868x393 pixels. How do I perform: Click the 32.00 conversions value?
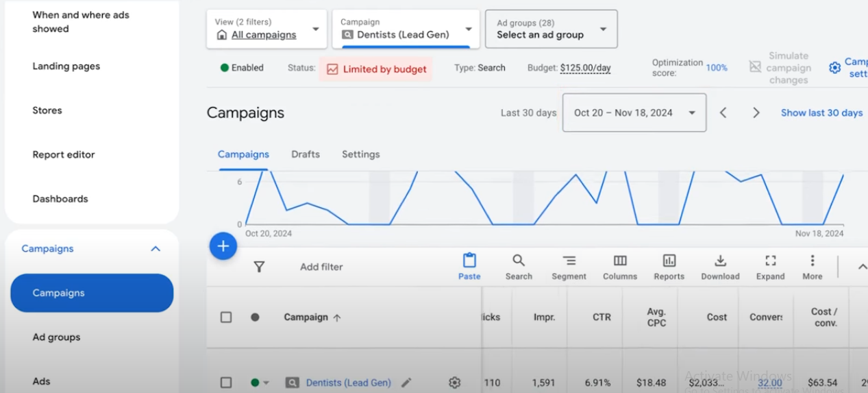pos(770,383)
